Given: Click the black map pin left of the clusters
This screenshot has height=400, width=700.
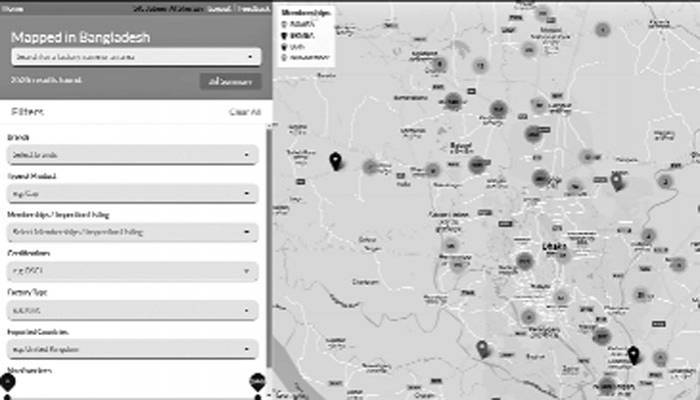Looking at the screenshot, I should 335,161.
